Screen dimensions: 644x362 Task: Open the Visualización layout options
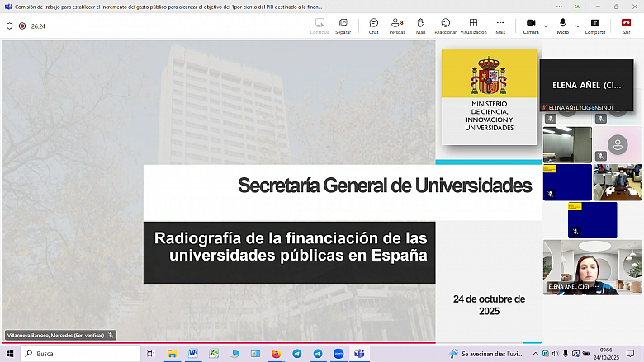tap(473, 25)
